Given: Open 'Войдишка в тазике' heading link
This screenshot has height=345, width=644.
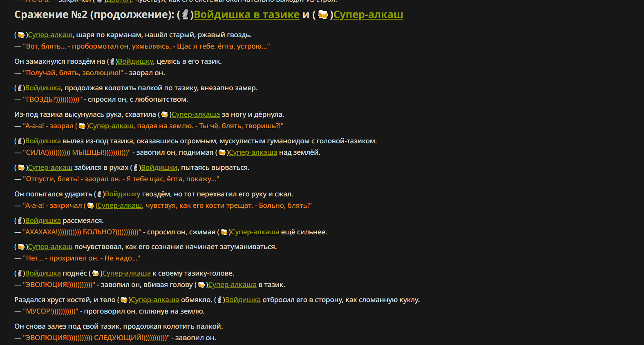Looking at the screenshot, I should pyautogui.click(x=246, y=15).
